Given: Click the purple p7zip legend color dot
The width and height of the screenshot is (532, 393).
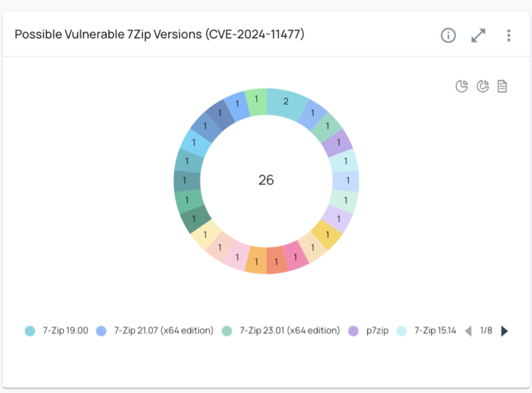Looking at the screenshot, I should (354, 331).
